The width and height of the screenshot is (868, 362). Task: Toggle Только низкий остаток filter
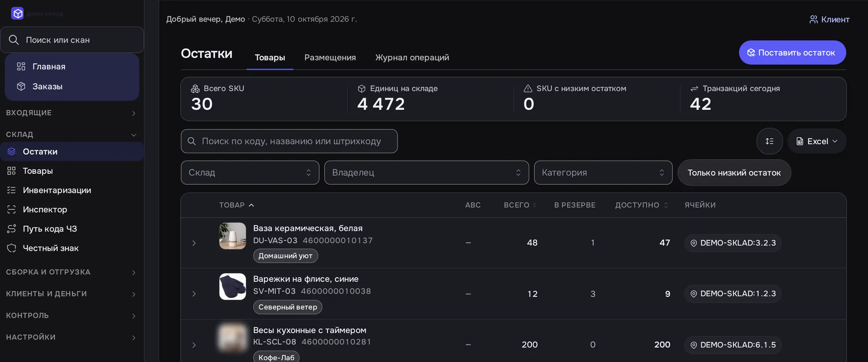pos(734,173)
